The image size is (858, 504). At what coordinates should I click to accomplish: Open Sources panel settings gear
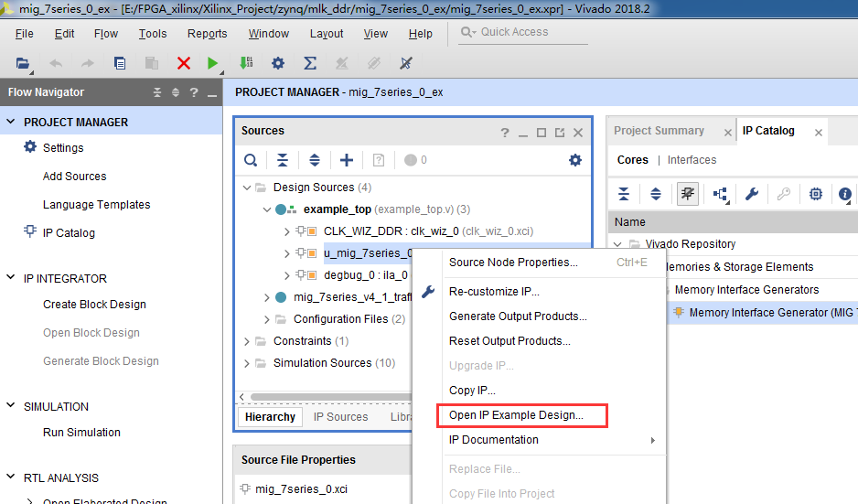click(575, 160)
